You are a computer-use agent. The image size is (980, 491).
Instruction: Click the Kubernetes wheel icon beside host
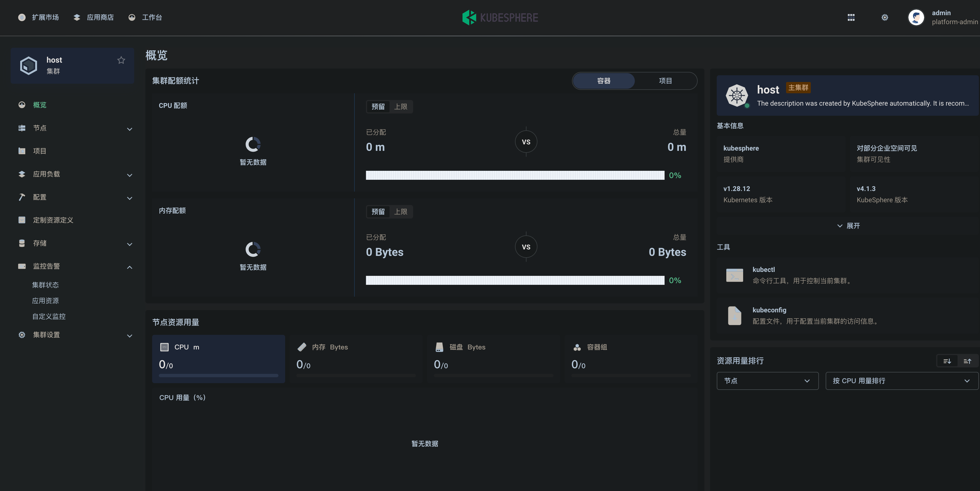coord(737,96)
